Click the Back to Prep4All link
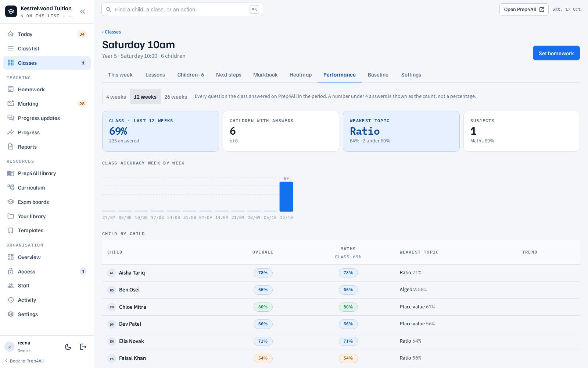The width and height of the screenshot is (588, 368). [24, 361]
